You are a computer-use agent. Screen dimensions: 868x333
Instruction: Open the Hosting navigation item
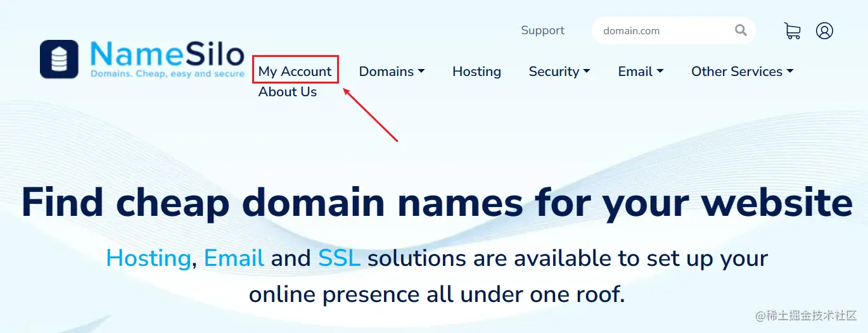coord(476,72)
